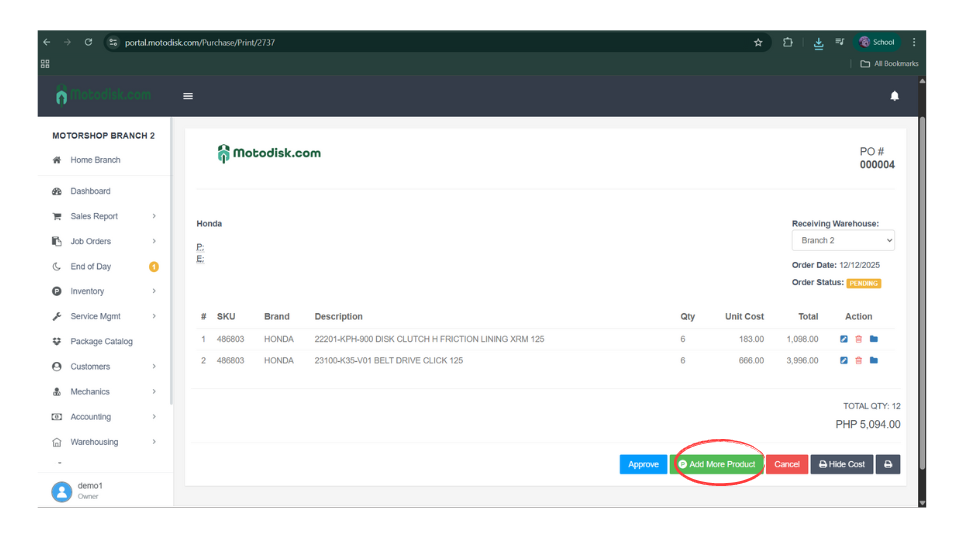960x540 pixels.
Task: Click the printer icon button
Action: 888,464
